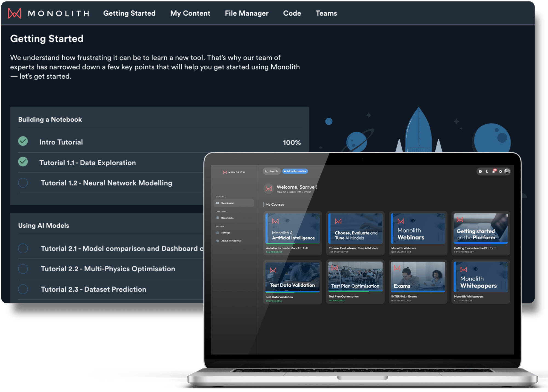Click 'Using AI Models' section heading
Image resolution: width=548 pixels, height=392 pixels.
pyautogui.click(x=44, y=225)
